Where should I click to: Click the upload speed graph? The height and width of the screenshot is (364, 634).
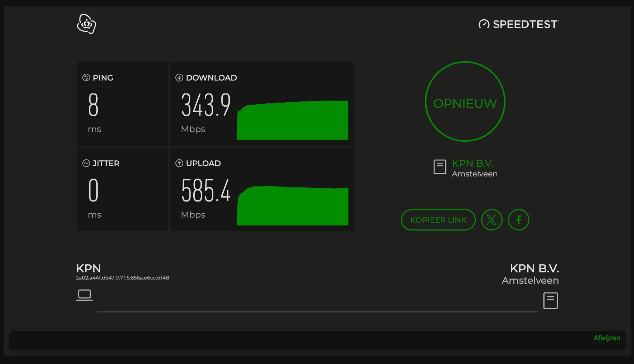[292, 205]
